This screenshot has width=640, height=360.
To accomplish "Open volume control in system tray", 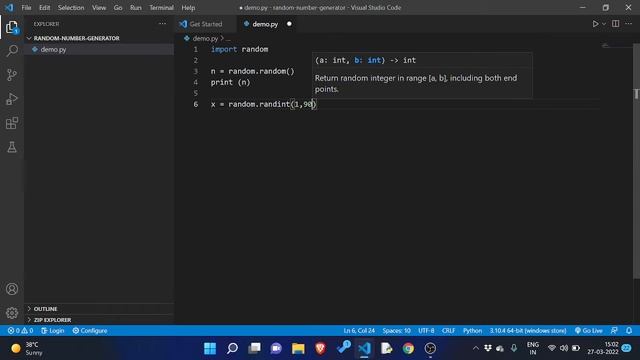I will coord(564,348).
